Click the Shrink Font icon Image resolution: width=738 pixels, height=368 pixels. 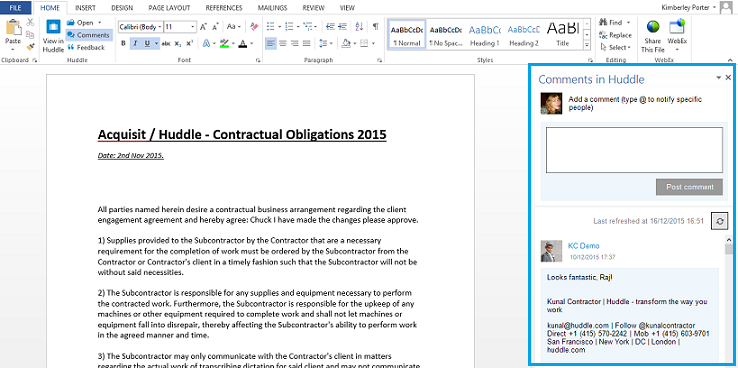[x=215, y=27]
